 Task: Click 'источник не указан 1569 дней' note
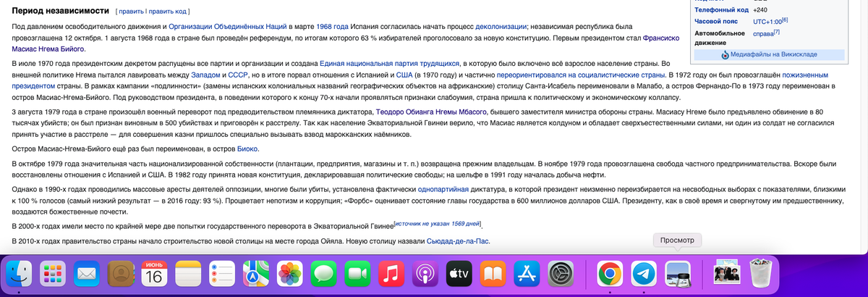tap(438, 225)
